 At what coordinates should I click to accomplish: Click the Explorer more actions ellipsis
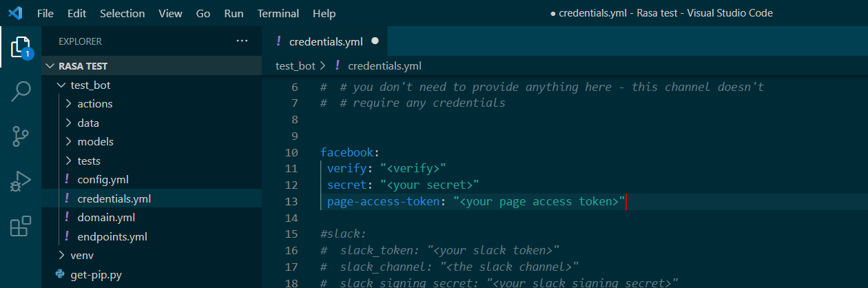tap(242, 41)
